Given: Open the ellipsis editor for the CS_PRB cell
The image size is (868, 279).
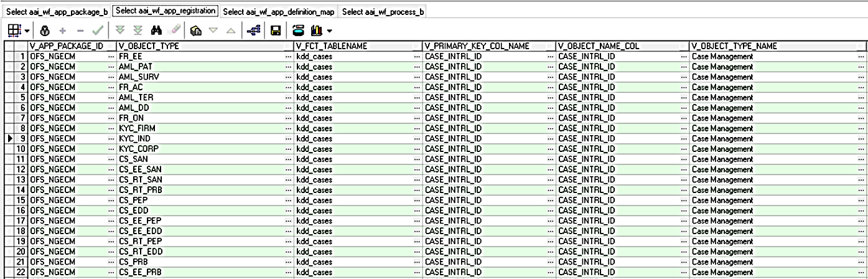Looking at the screenshot, I should [x=288, y=262].
